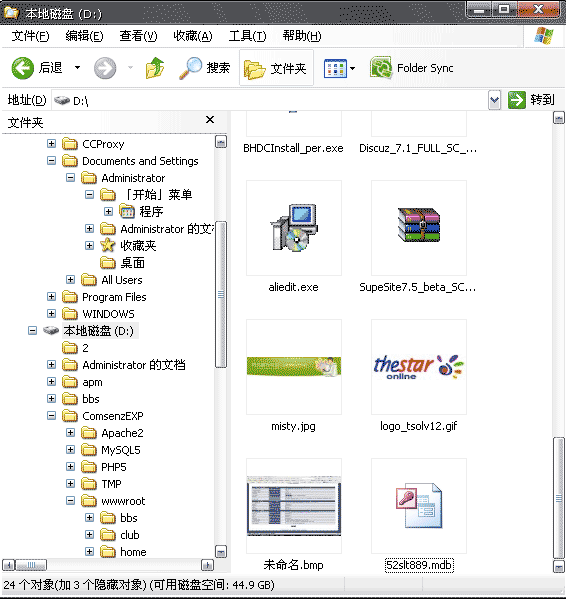Select the 52slt889.mdb Access database icon

pyautogui.click(x=419, y=505)
